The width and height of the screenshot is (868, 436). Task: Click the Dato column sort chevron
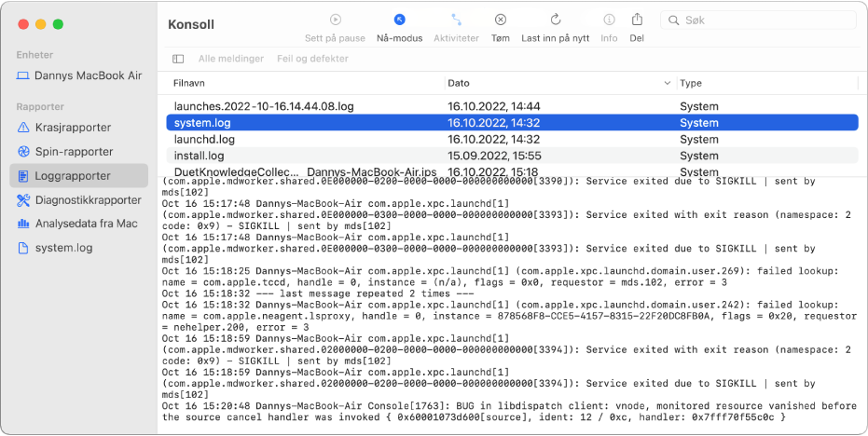click(667, 83)
